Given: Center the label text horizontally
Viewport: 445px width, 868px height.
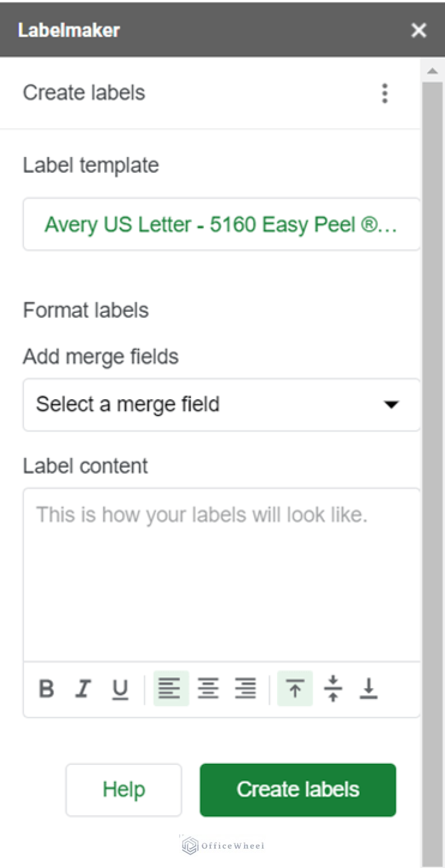Looking at the screenshot, I should pos(208,688).
